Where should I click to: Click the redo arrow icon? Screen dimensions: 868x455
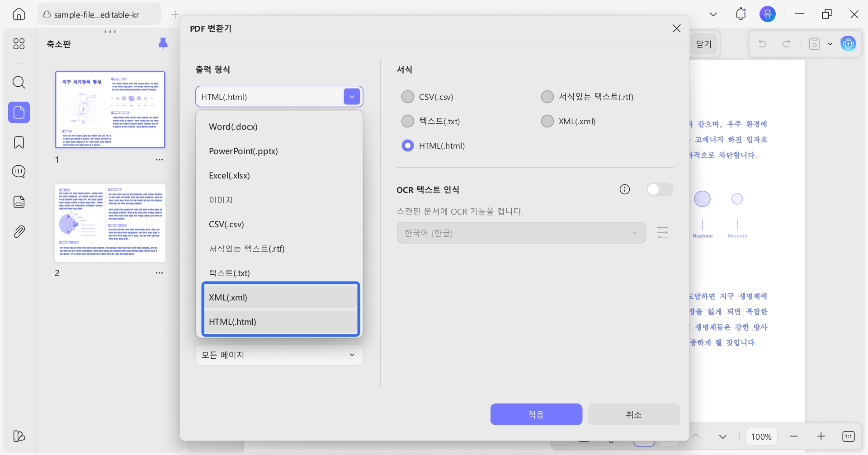(787, 43)
